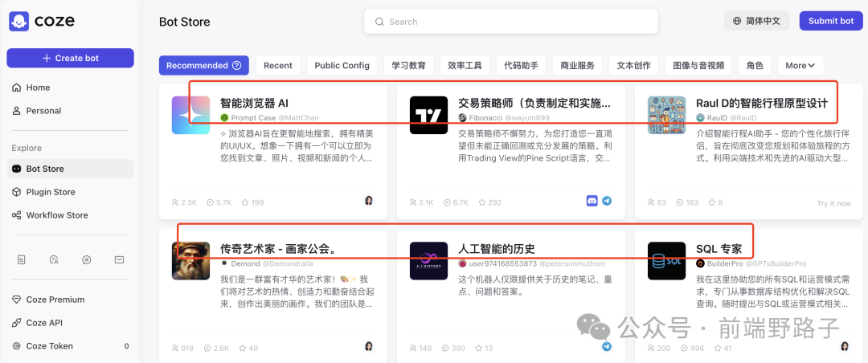This screenshot has height=363, width=868.
Task: Switch to the Recent tab
Action: (x=278, y=65)
